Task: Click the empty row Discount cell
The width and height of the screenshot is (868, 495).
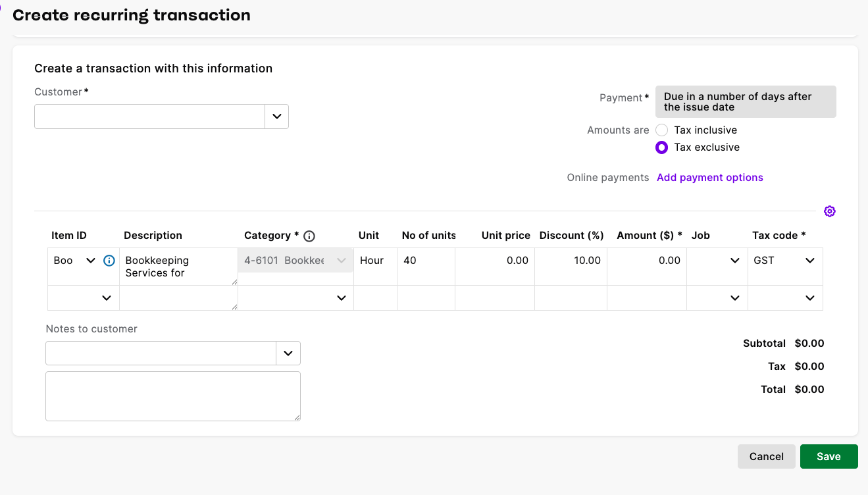Action: click(x=571, y=298)
